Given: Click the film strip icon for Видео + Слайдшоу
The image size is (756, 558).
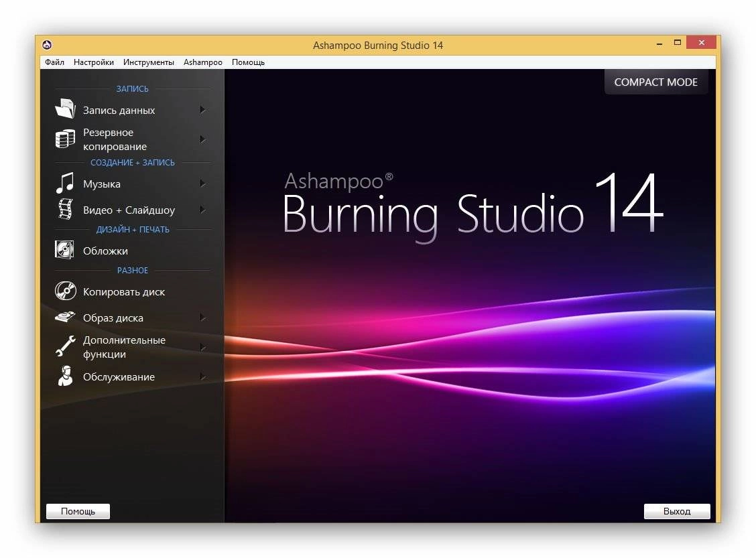Looking at the screenshot, I should click(65, 209).
